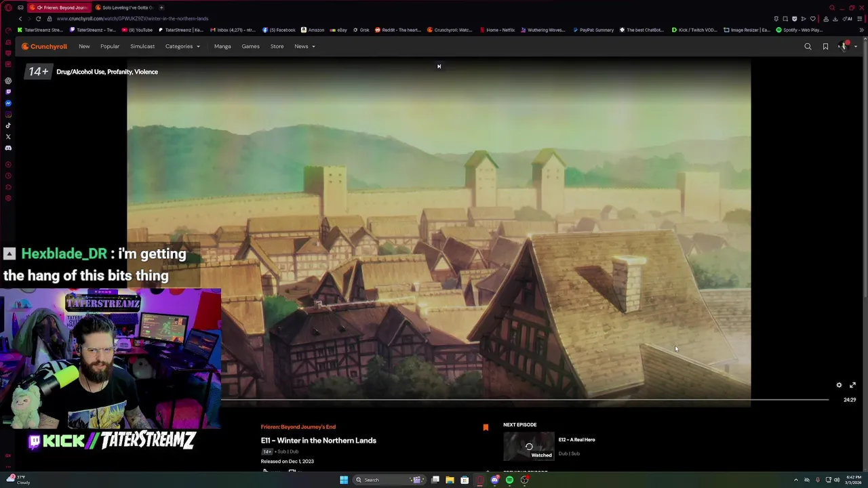Open the Manga menu item

(x=222, y=47)
